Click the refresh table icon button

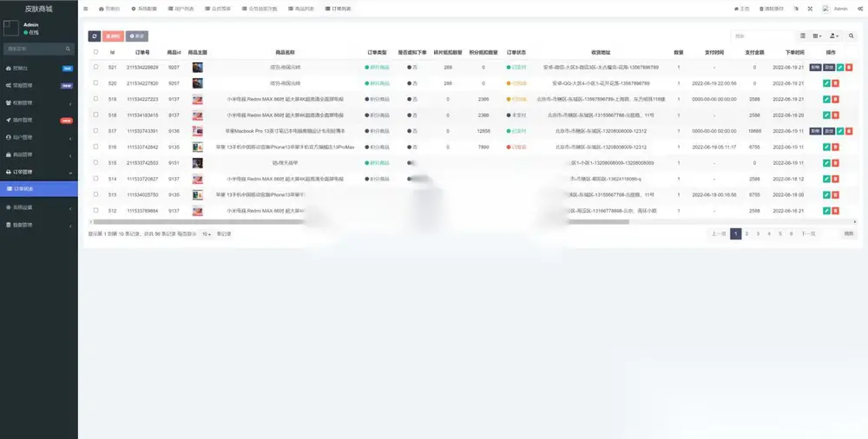tap(94, 36)
